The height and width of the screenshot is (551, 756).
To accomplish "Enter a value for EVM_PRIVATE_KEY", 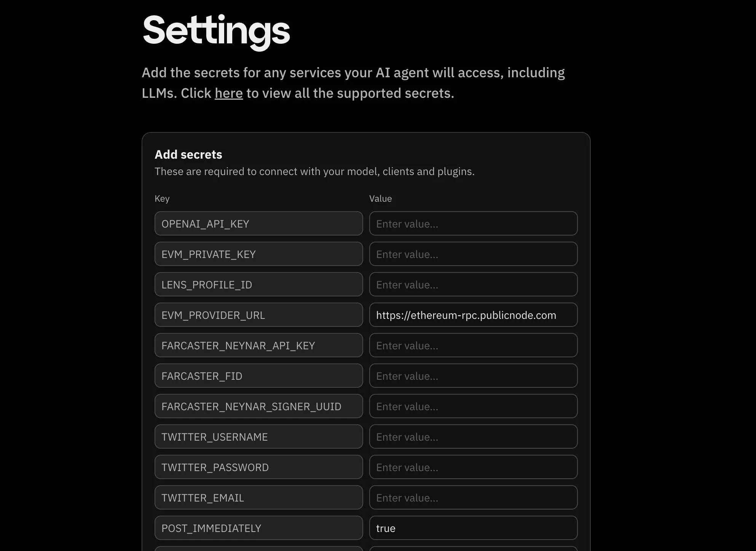I will [x=473, y=254].
